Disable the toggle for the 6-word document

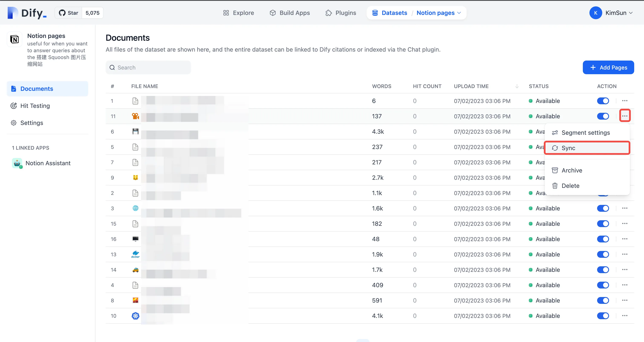pos(603,101)
